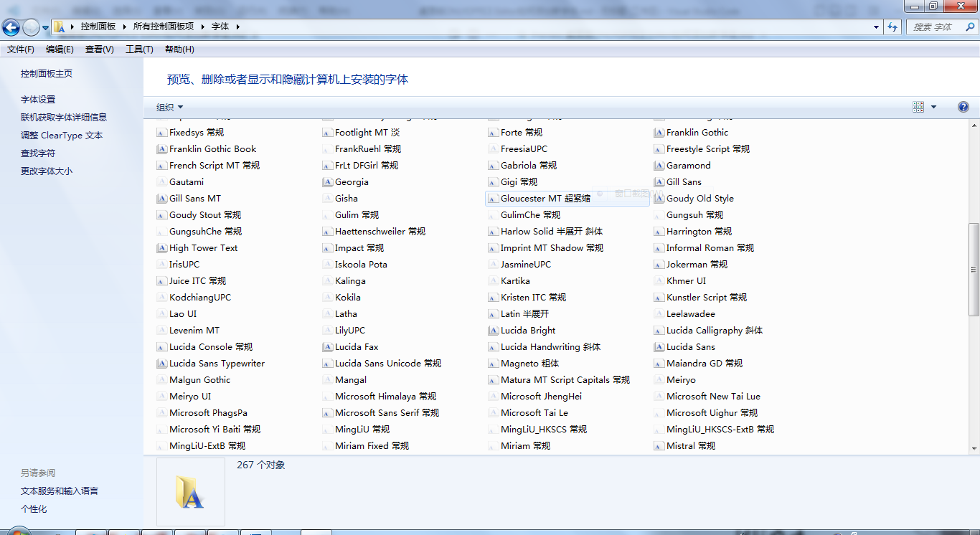Select the Magneto 粗体 font icon
This screenshot has height=535, width=980.
click(x=493, y=363)
